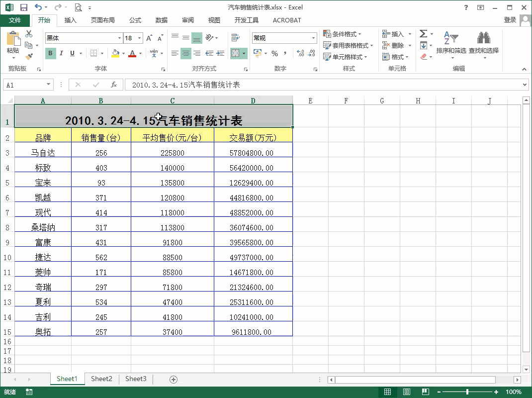Click the Copy icon in the clipboard group

[x=29, y=45]
